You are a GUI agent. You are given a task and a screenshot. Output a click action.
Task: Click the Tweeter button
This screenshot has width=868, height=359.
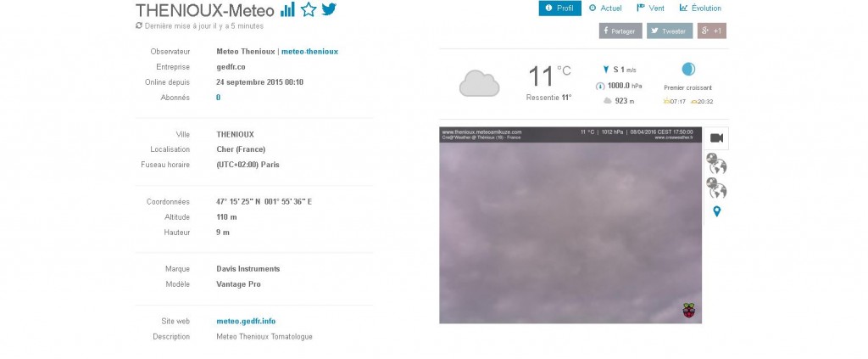tap(670, 31)
